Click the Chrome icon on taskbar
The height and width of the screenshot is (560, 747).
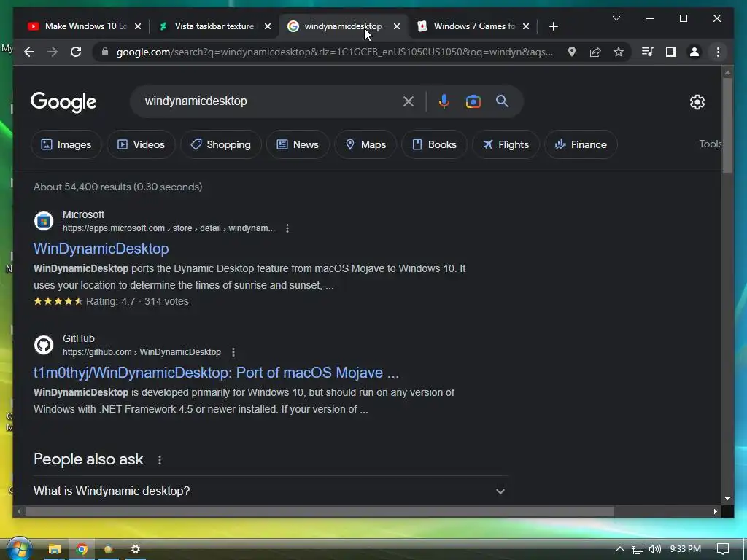coord(82,549)
